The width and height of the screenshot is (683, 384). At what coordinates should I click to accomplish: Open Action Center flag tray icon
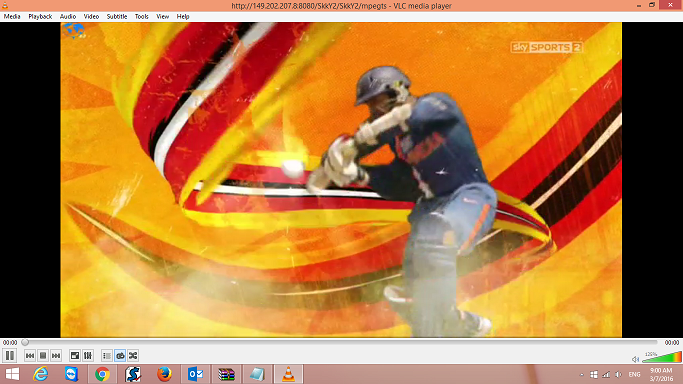tap(594, 374)
